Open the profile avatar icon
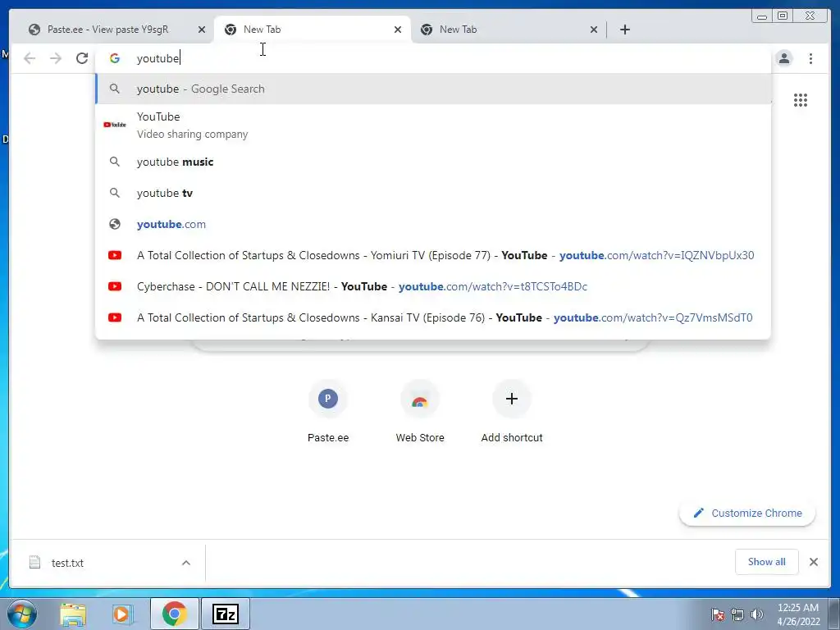 point(783,58)
